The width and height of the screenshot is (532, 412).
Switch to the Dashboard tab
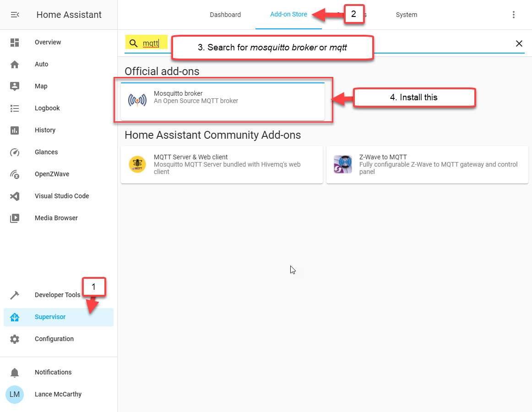(x=225, y=15)
